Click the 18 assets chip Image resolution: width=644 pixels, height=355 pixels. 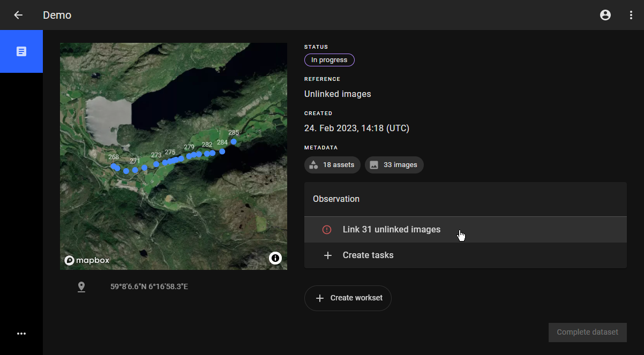tap(332, 165)
